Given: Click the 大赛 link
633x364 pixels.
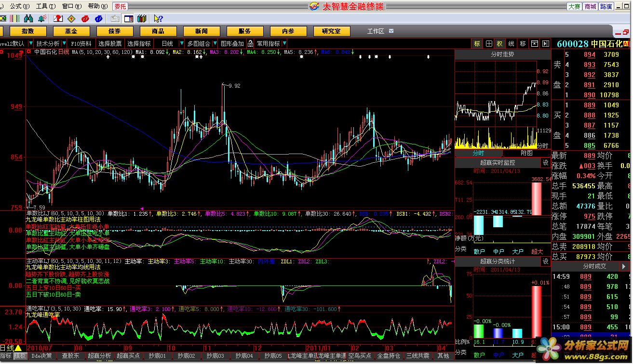Looking at the screenshot, I should point(574,6).
